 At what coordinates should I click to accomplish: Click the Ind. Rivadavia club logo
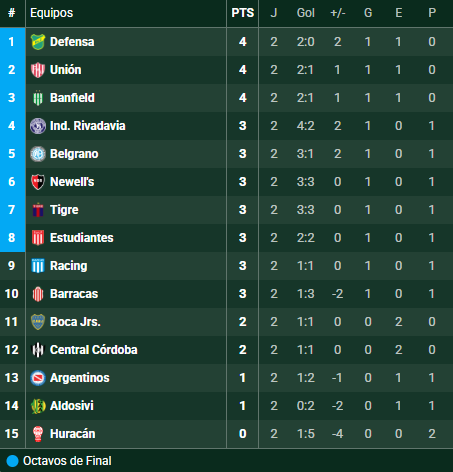[38, 126]
